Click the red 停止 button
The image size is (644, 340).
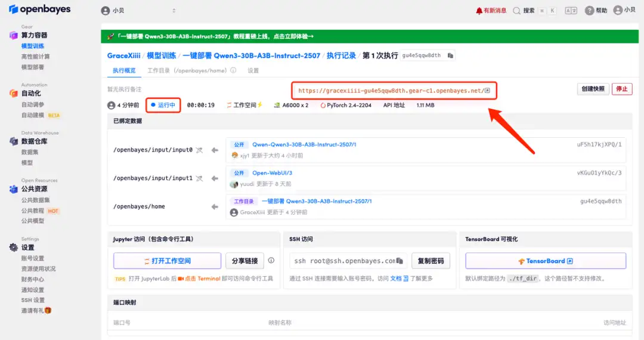622,89
